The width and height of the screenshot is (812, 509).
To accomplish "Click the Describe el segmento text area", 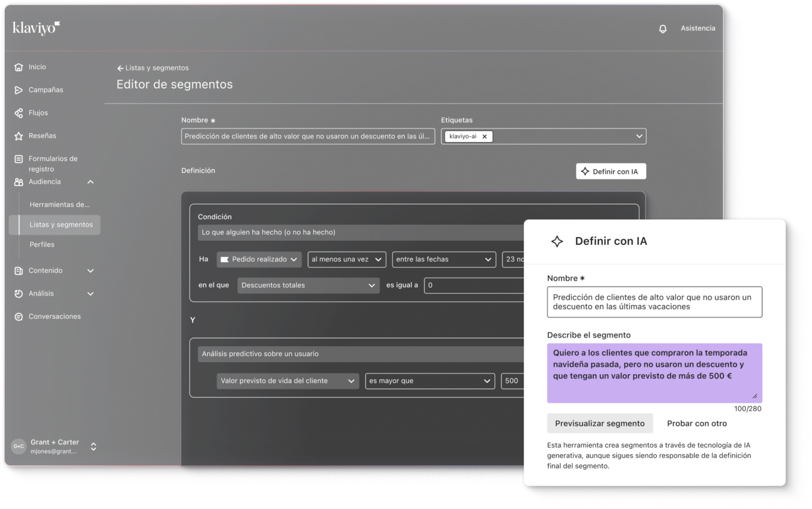I will [x=654, y=373].
